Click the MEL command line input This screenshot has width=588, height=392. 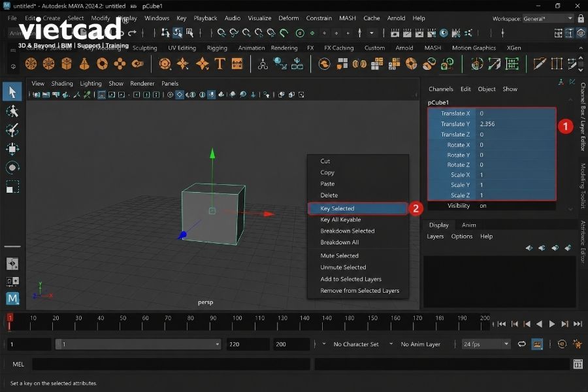click(x=171, y=364)
